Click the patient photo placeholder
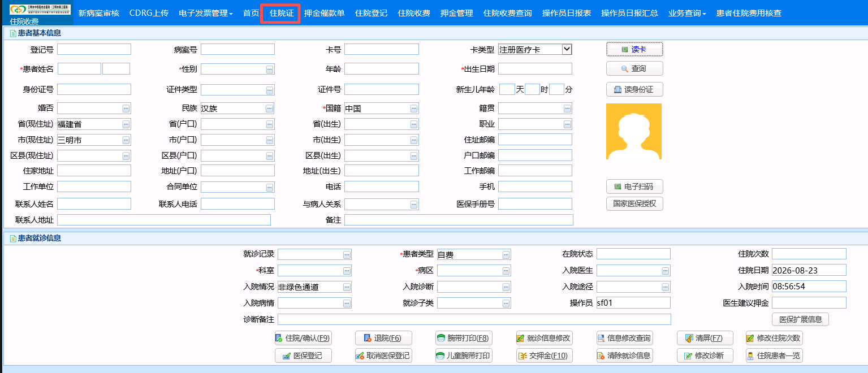Viewport: 868px width, 373px height. coord(634,131)
